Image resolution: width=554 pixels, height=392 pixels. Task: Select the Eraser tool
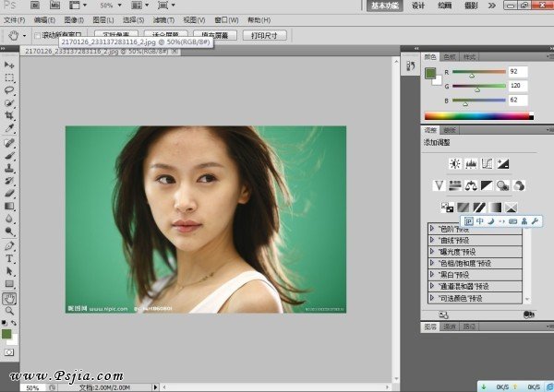[x=9, y=194]
